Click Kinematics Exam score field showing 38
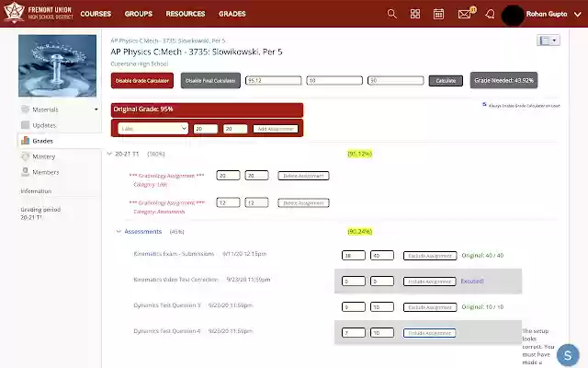588x368 pixels. click(353, 256)
